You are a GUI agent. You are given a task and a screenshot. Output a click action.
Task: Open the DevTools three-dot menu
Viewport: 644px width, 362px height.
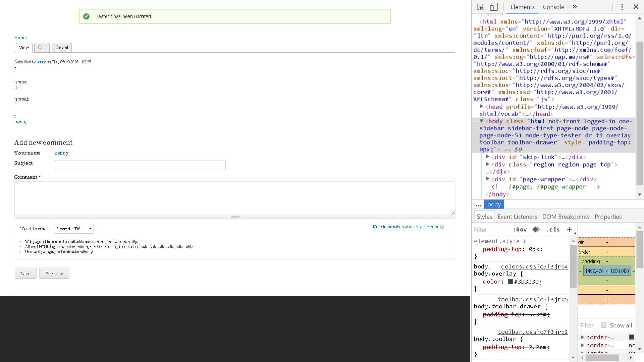coord(622,7)
